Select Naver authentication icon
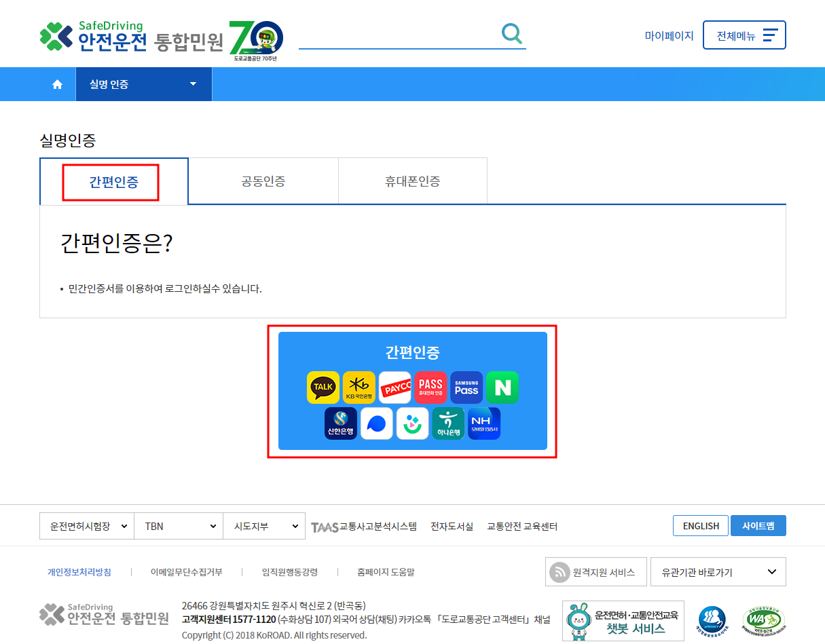Viewport: 825px width, 644px height. (502, 387)
